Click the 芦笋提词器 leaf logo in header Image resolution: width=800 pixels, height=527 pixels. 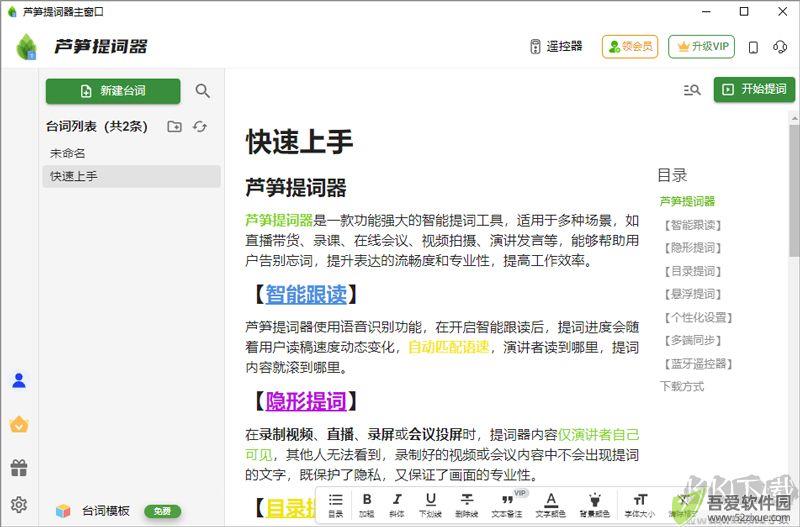coord(27,46)
